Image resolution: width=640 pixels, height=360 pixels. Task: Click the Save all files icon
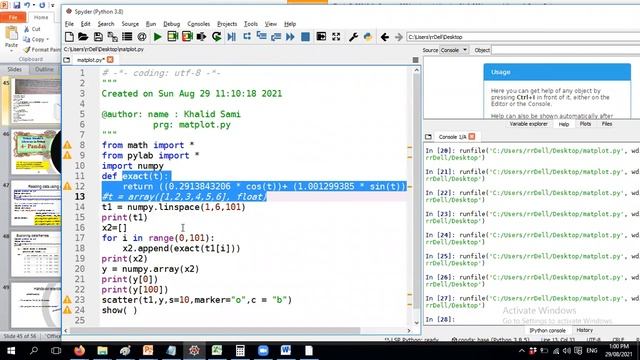tap(112, 37)
